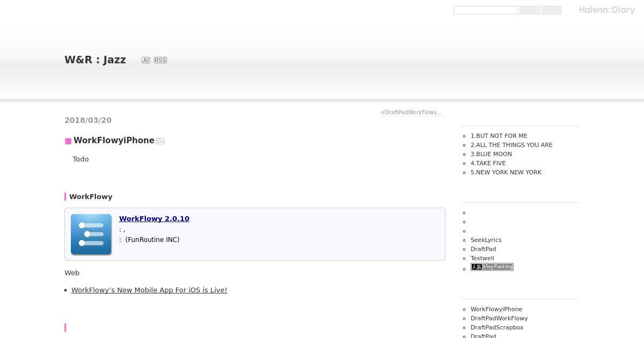Click the A! antenna icon

[146, 60]
